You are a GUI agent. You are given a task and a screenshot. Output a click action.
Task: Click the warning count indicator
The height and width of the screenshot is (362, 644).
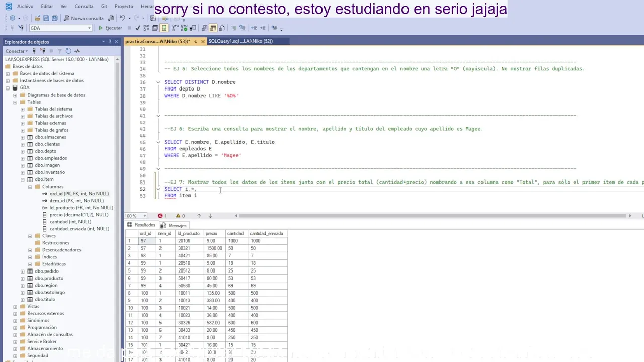pos(180,216)
